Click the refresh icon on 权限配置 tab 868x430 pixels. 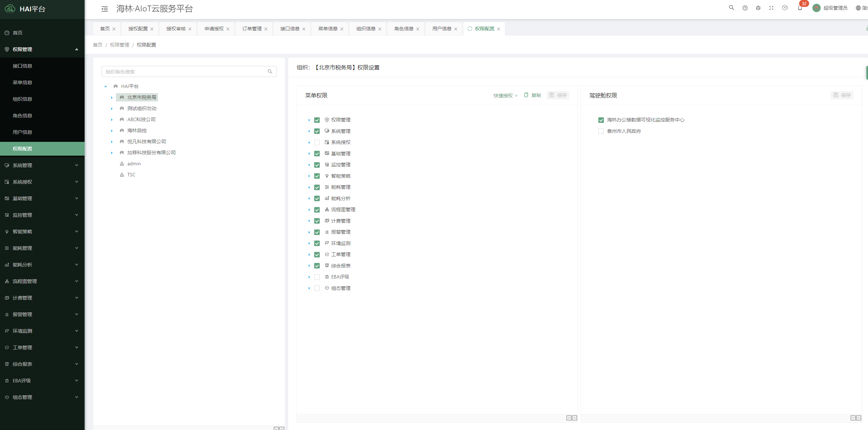[x=470, y=29]
